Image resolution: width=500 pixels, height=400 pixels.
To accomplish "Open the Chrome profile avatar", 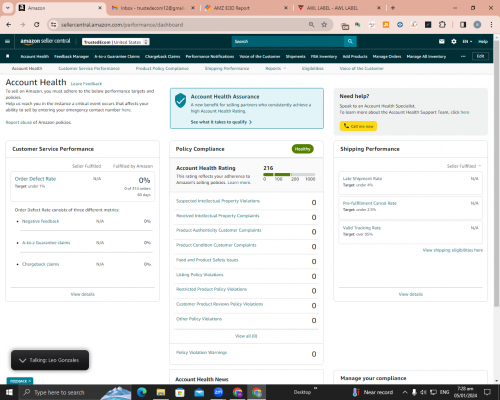I will point(477,25).
